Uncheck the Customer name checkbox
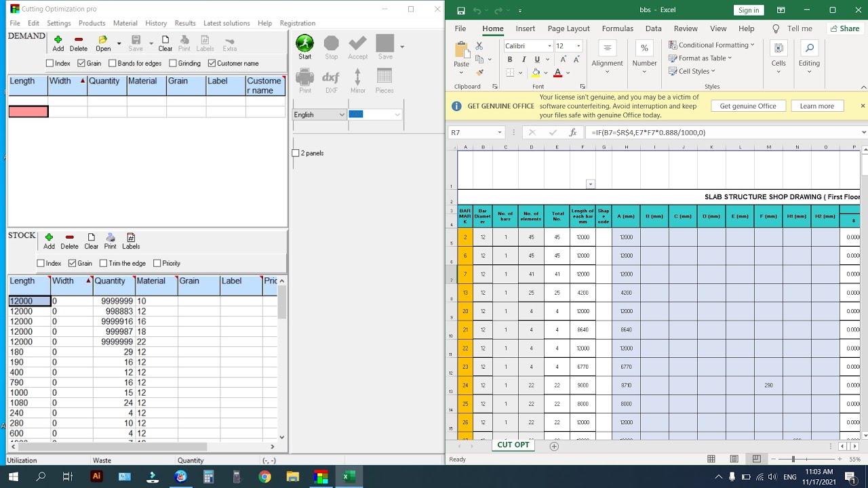 pyautogui.click(x=212, y=63)
